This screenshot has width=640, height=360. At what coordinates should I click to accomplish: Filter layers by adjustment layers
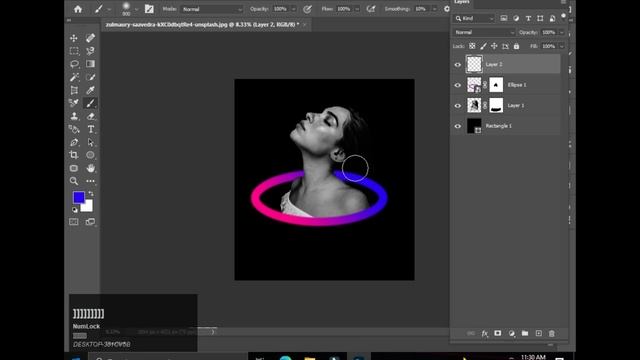pos(516,18)
